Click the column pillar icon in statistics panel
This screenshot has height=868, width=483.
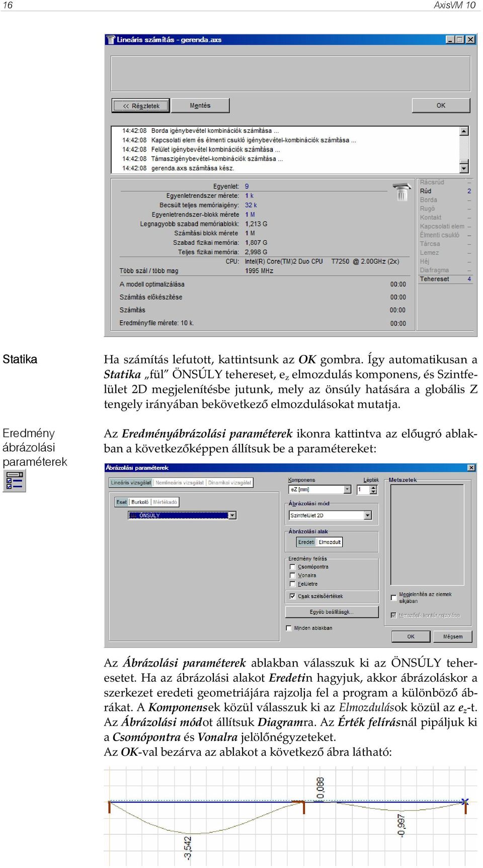[401, 192]
